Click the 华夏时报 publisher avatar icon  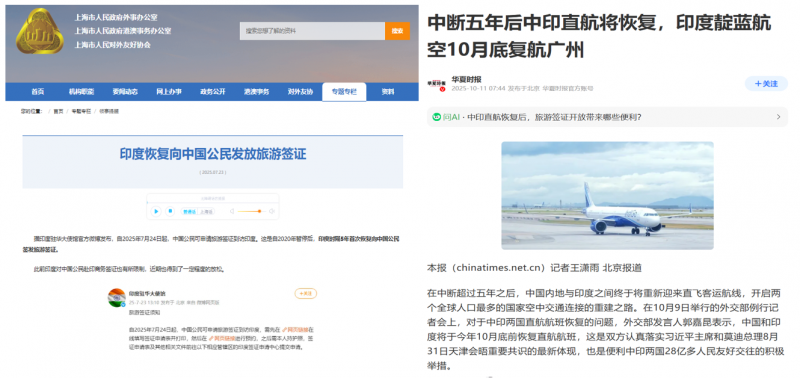pos(437,85)
